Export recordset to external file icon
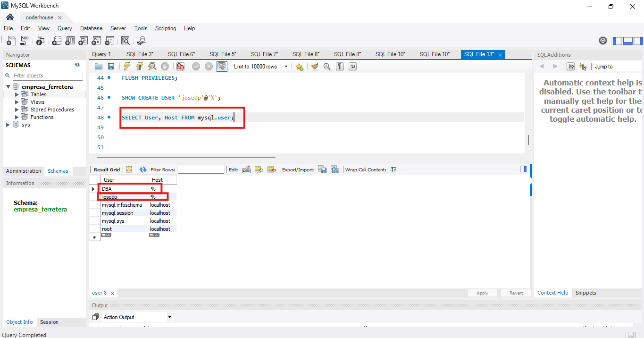 click(322, 169)
